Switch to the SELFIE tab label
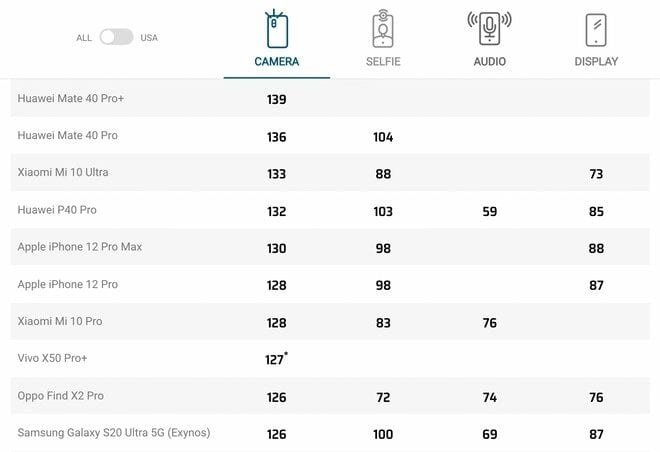 click(383, 62)
